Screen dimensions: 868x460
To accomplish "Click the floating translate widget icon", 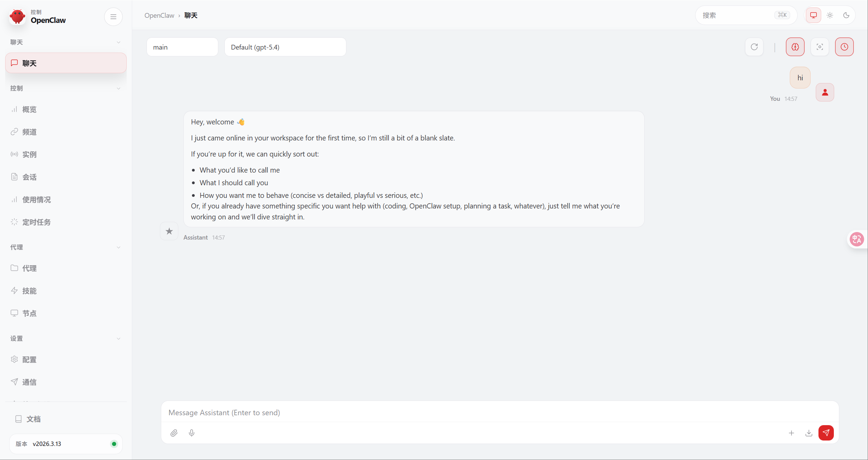I will coord(857,239).
